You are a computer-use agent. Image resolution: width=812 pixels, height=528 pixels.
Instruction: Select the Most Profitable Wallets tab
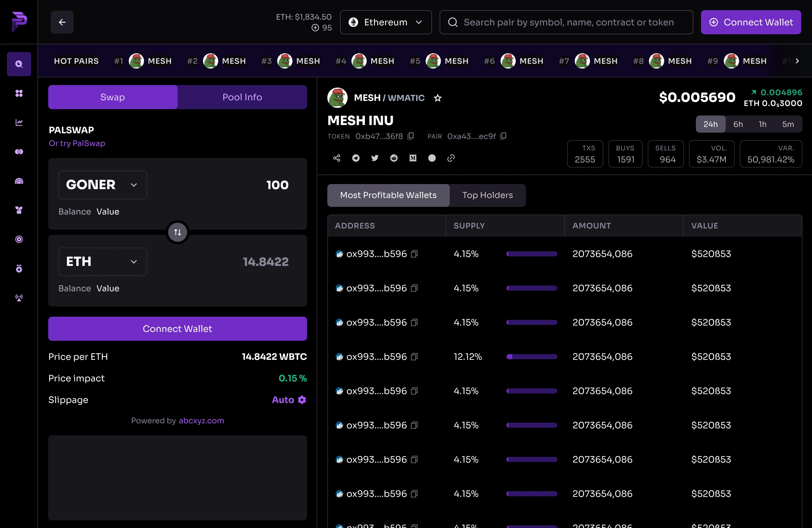coord(388,195)
